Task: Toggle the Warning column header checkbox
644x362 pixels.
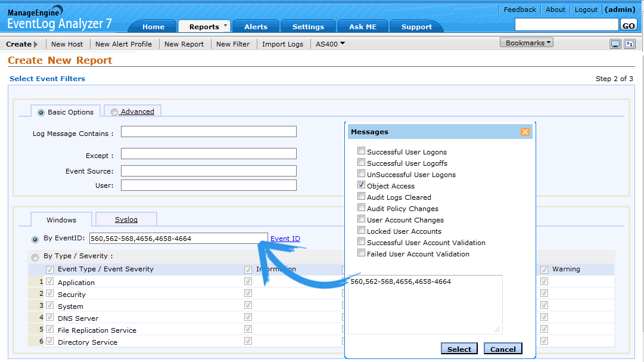Action: click(544, 270)
